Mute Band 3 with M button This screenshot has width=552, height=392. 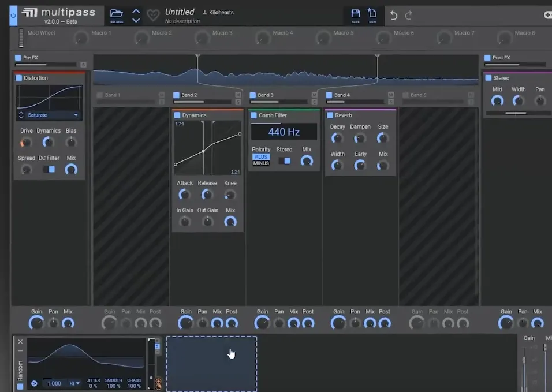point(314,95)
